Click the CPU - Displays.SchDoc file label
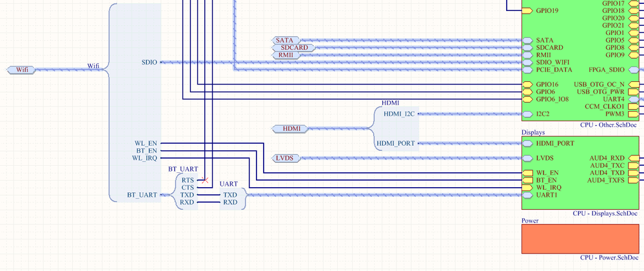This screenshot has height=271, width=644. [605, 214]
